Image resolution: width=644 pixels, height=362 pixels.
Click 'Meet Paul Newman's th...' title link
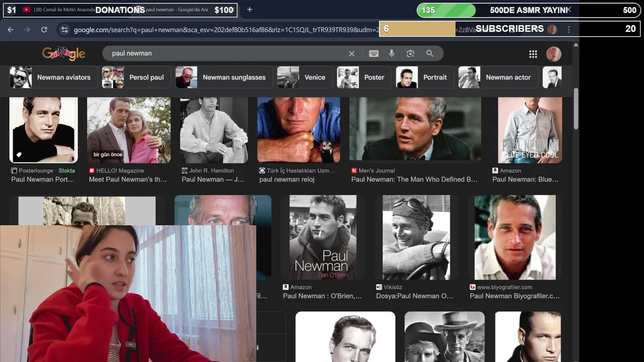pyautogui.click(x=128, y=179)
